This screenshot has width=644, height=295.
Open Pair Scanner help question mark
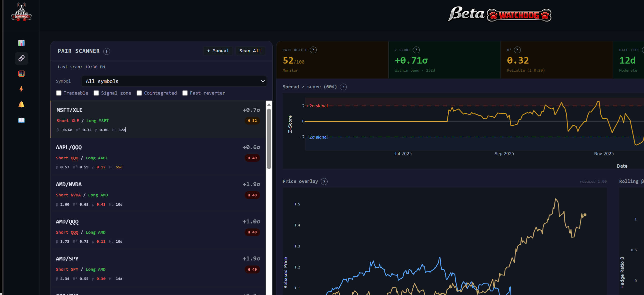(107, 51)
